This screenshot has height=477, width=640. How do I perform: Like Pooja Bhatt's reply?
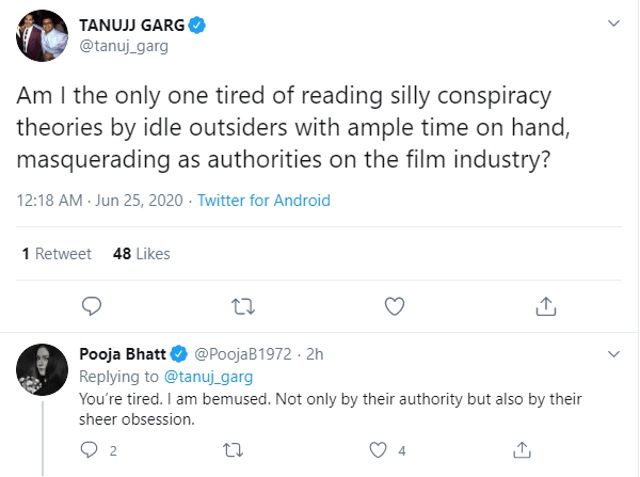378,450
